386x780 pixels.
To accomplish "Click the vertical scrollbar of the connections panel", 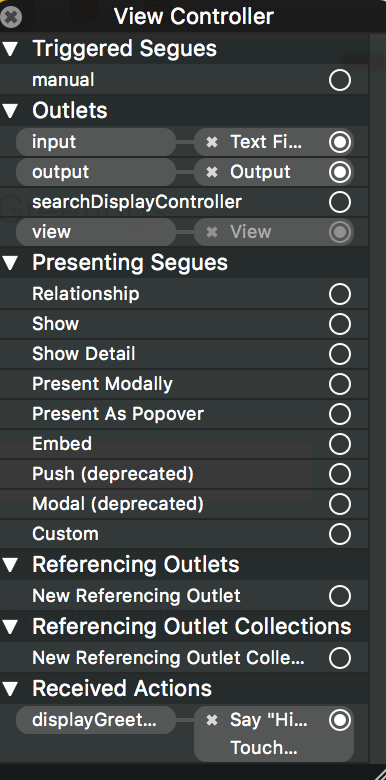I will point(377,398).
